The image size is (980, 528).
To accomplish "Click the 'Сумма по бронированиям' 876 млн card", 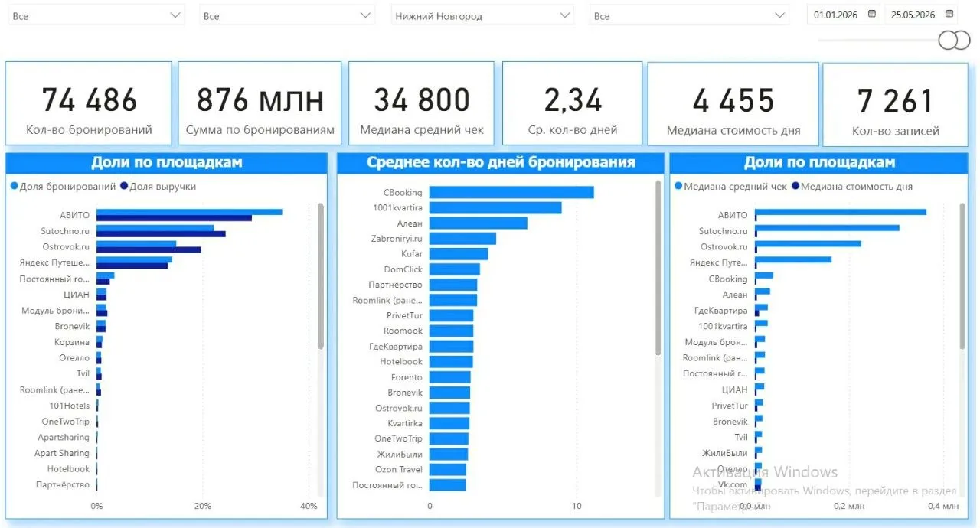I will coord(260,103).
